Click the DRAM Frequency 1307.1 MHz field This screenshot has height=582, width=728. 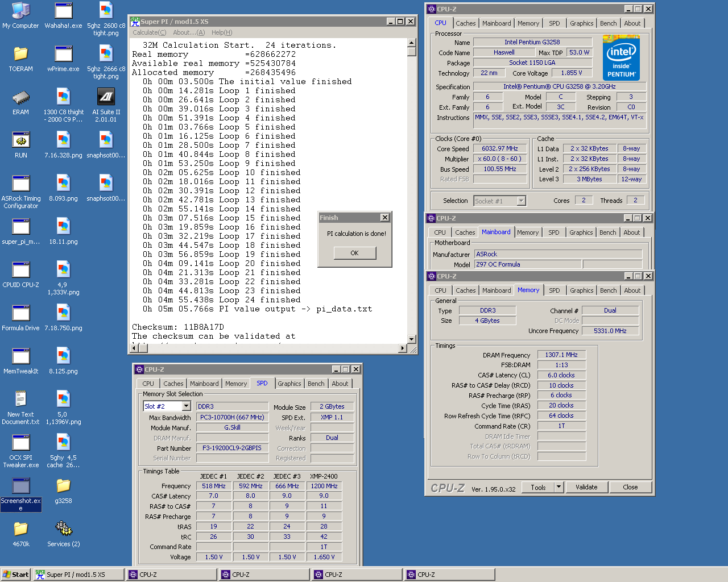561,355
